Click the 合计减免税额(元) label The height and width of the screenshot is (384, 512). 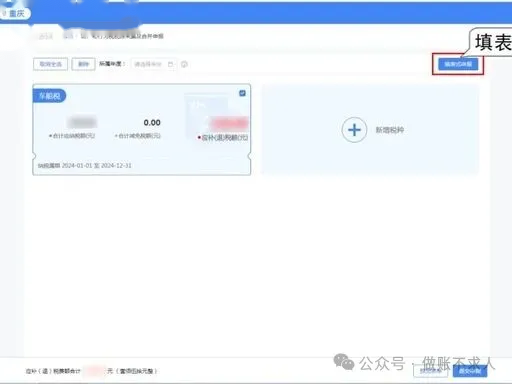pos(138,136)
